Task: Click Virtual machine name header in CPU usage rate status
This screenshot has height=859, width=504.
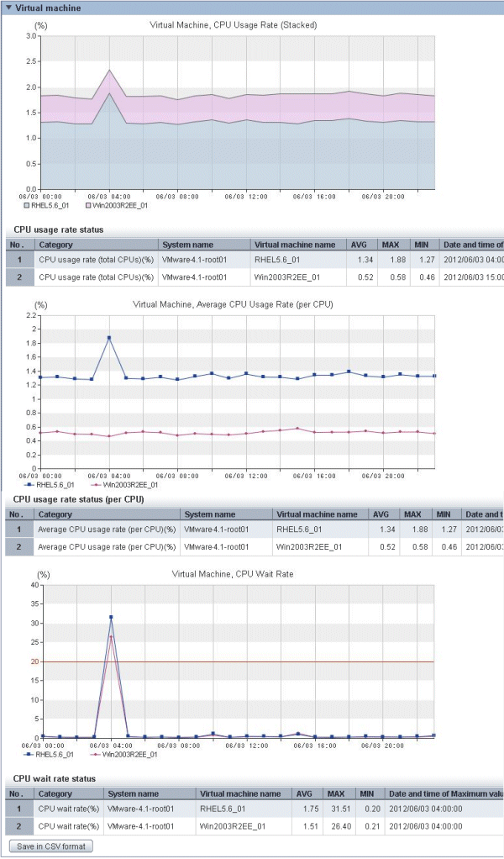Action: (298, 245)
